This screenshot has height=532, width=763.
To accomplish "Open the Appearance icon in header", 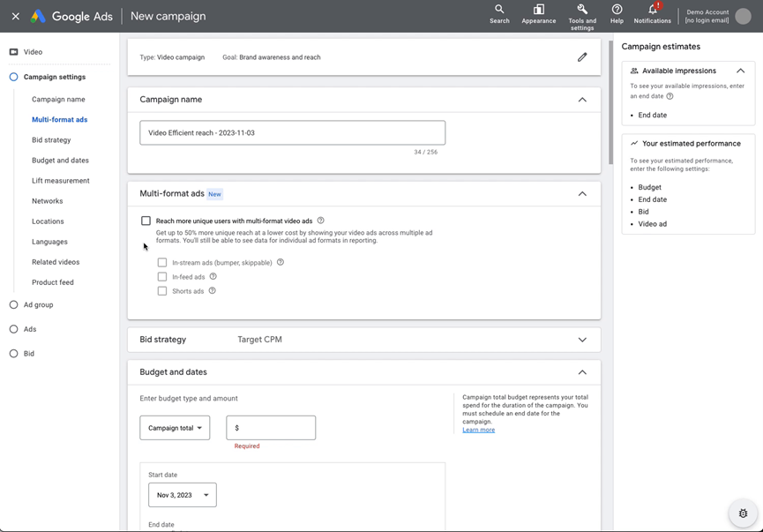I will (539, 9).
